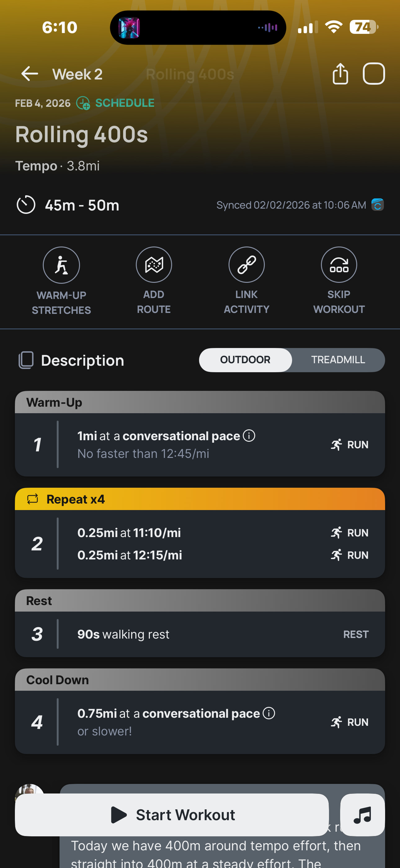
Task: Open Warm-Up Stretches
Action: click(x=61, y=265)
